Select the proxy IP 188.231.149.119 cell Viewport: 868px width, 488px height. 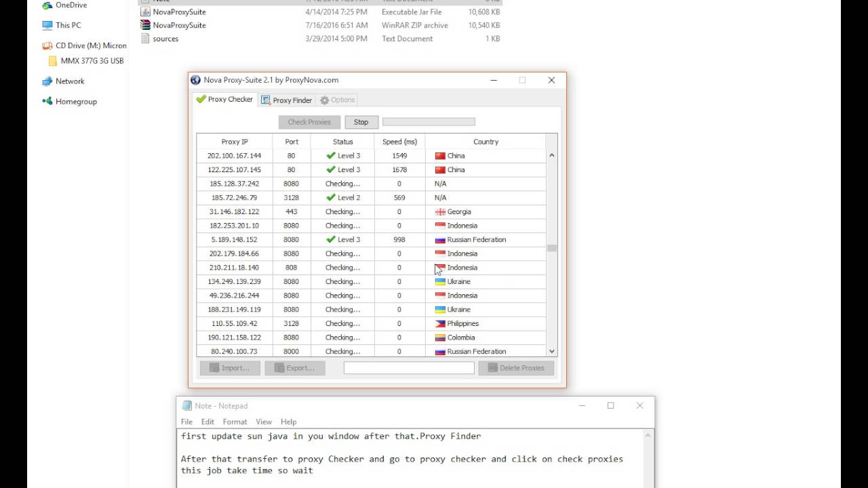pyautogui.click(x=235, y=310)
